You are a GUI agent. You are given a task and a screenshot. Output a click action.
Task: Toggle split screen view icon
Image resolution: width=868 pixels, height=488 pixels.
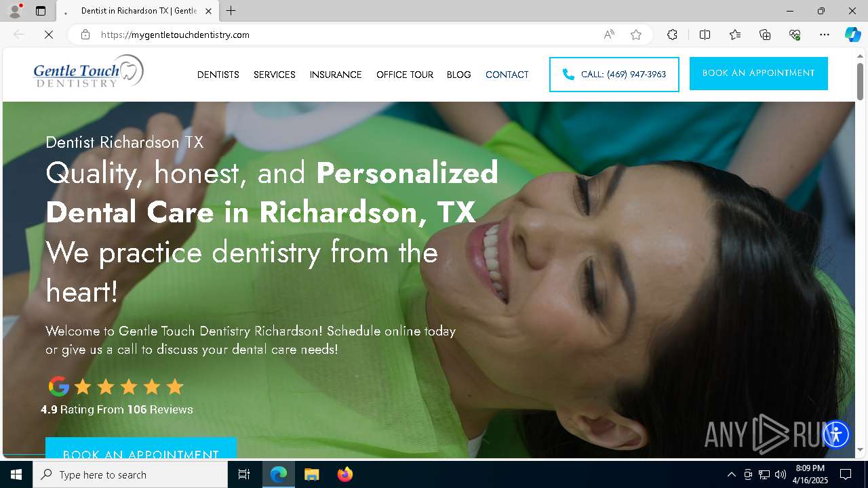tap(705, 35)
